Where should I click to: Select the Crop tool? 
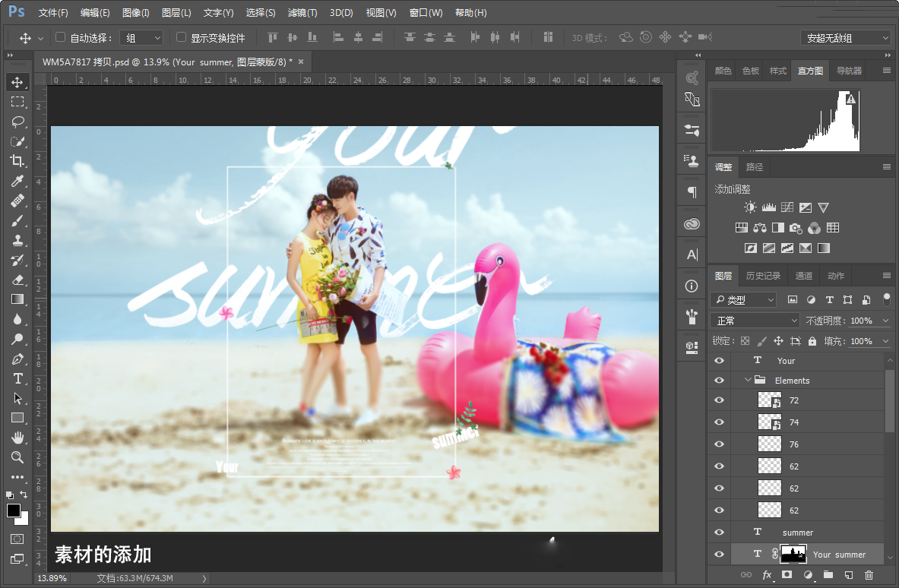(x=17, y=161)
